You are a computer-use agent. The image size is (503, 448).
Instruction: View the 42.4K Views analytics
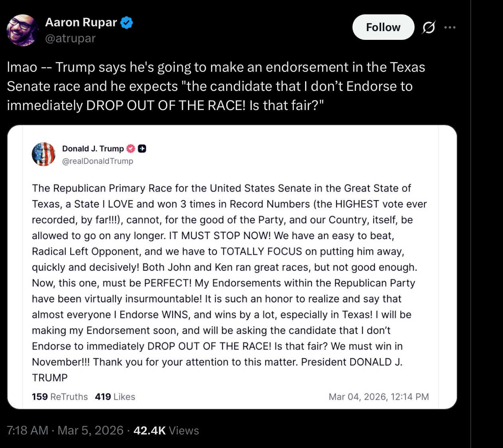pos(166,430)
